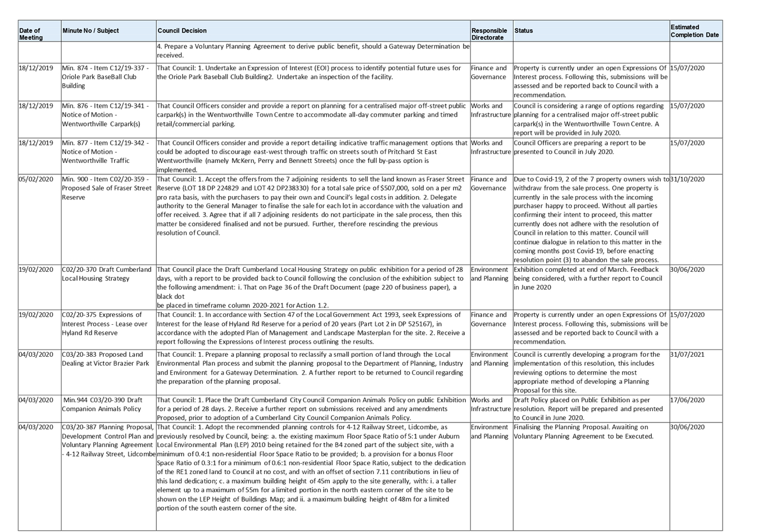The width and height of the screenshot is (767, 532).
Task: Click Works and Infrastructure in the Traffic row
Action: point(491,147)
